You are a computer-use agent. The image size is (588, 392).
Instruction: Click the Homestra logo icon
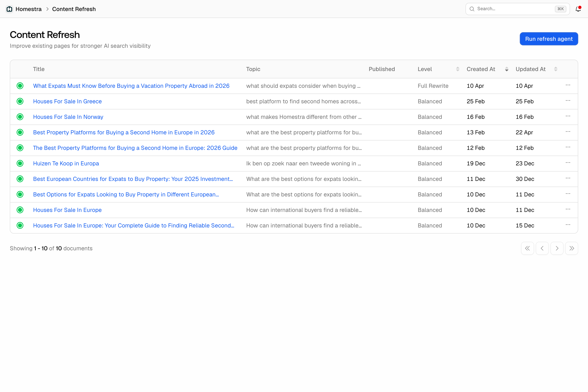click(9, 9)
